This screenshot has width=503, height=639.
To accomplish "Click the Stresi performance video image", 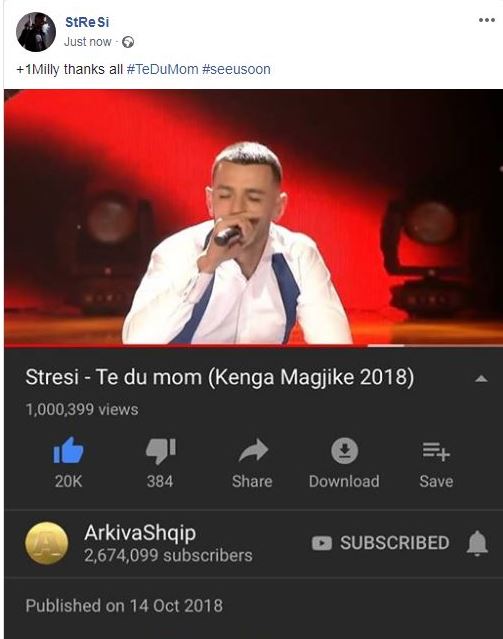I will click(x=254, y=217).
